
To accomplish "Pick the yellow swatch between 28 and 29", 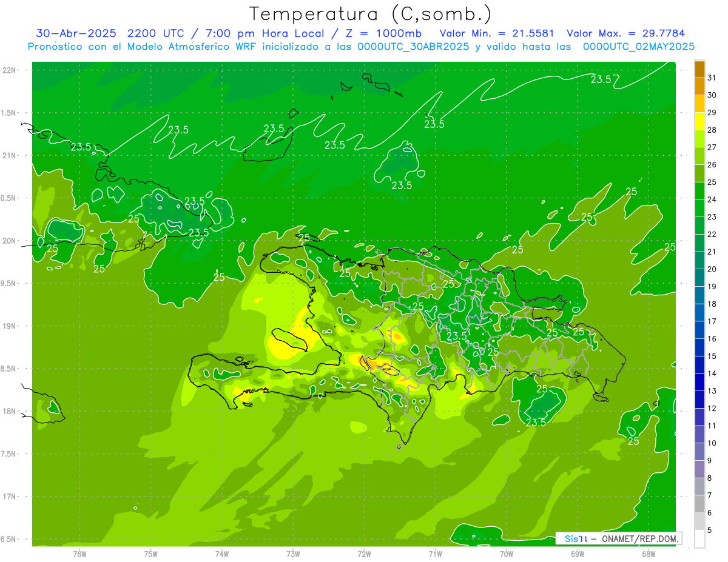I will 699,121.
